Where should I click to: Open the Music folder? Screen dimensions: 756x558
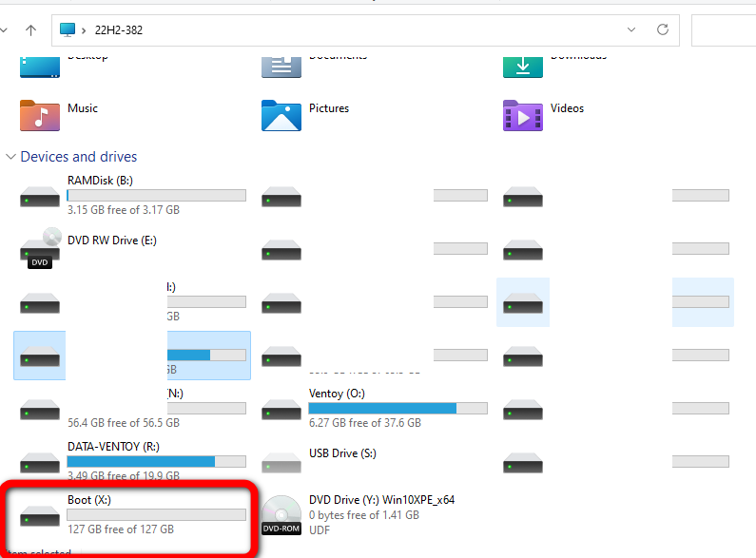[x=40, y=116]
